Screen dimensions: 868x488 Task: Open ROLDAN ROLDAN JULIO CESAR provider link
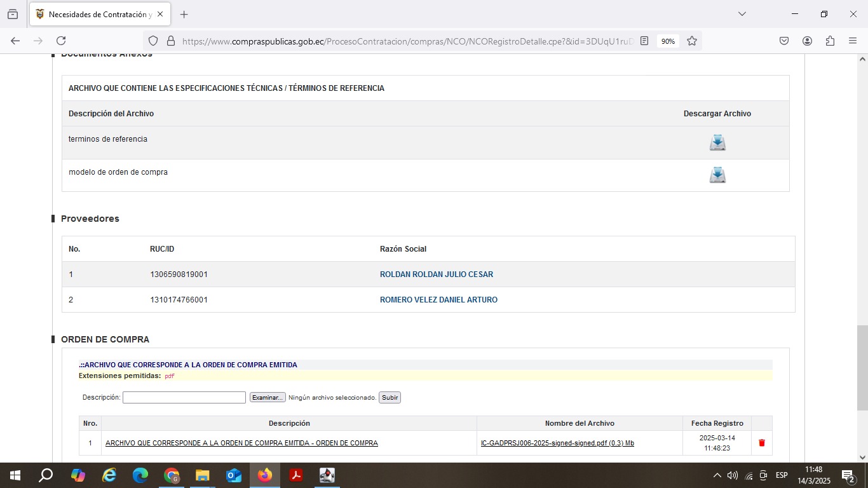point(436,274)
